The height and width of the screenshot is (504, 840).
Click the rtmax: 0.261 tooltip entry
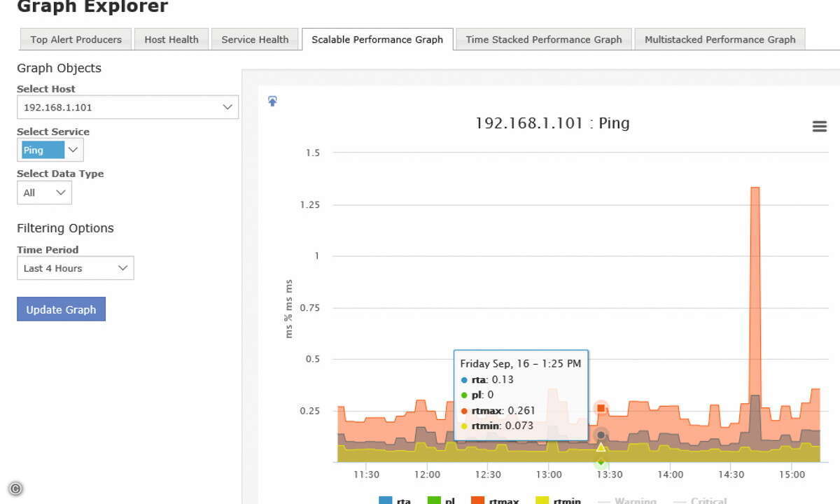pos(497,410)
